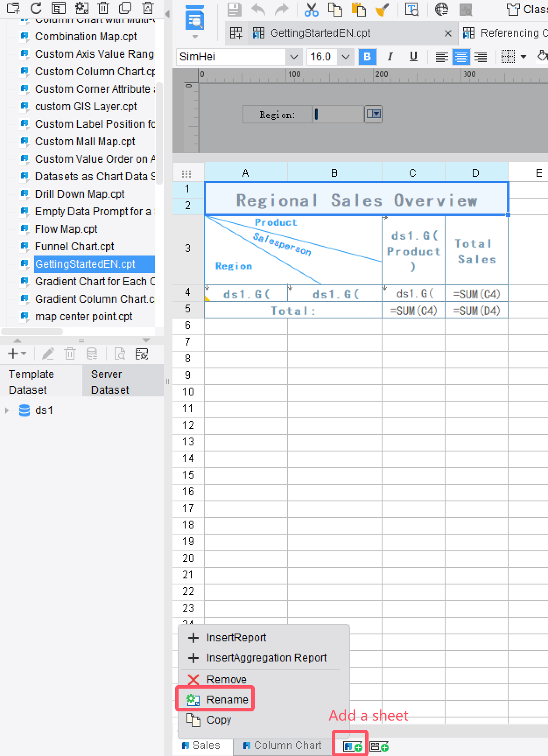Open the font size 16.0 dropdown
The image size is (548, 756).
[x=345, y=57]
